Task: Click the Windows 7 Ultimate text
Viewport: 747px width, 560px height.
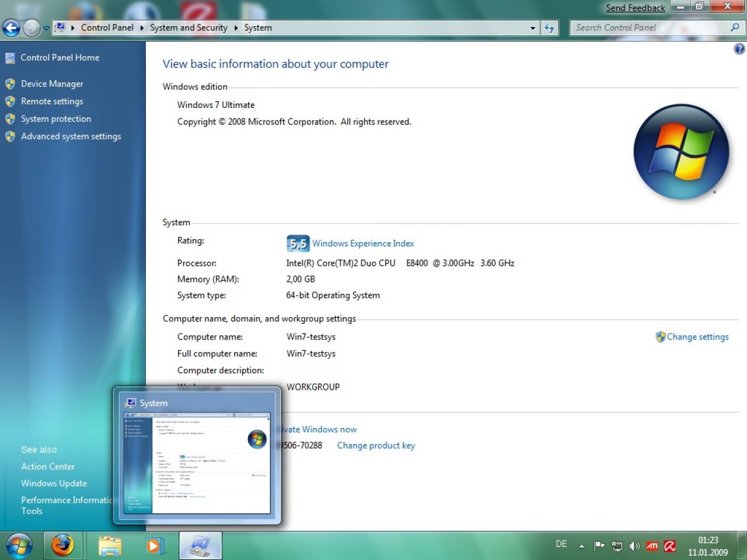Action: pos(216,105)
